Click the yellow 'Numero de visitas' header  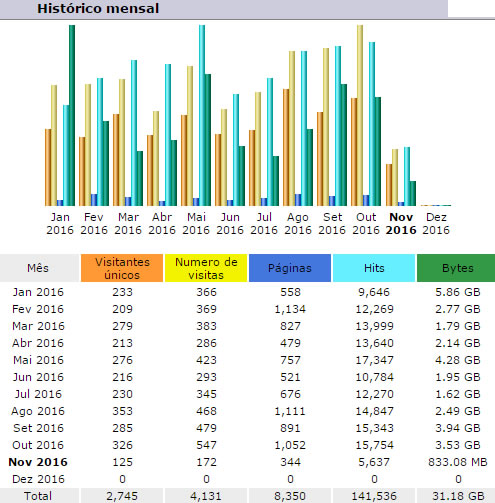[206, 268]
